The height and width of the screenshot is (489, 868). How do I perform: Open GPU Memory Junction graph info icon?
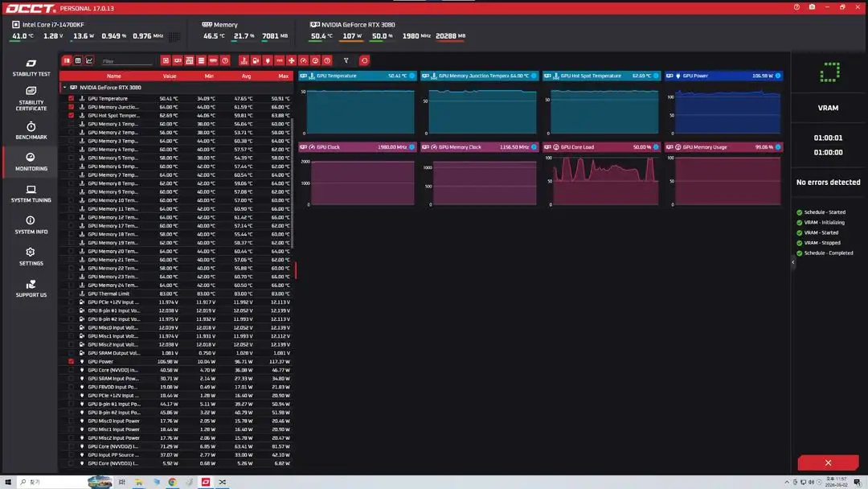[x=534, y=76]
